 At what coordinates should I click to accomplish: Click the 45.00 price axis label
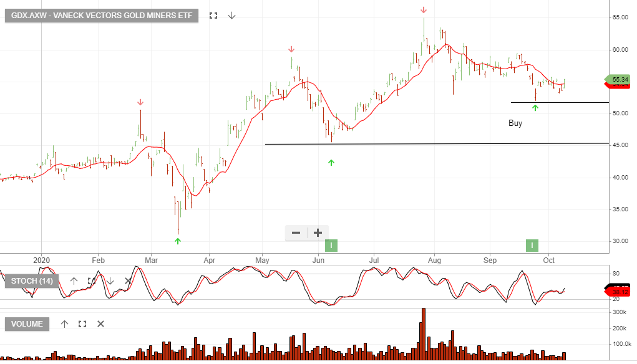click(x=620, y=145)
